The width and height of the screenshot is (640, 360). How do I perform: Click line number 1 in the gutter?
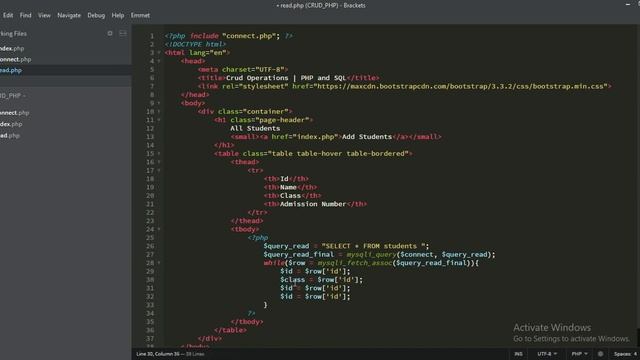point(152,36)
